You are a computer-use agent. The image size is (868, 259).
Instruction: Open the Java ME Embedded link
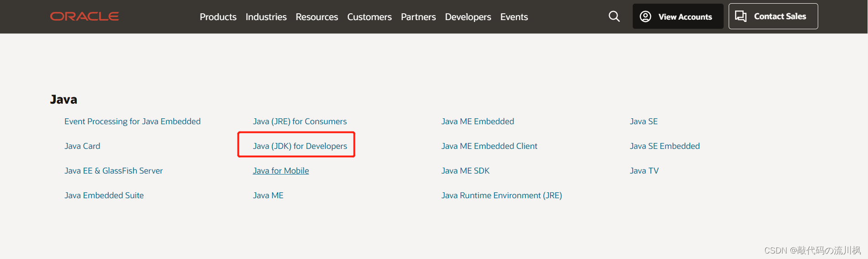(x=477, y=122)
